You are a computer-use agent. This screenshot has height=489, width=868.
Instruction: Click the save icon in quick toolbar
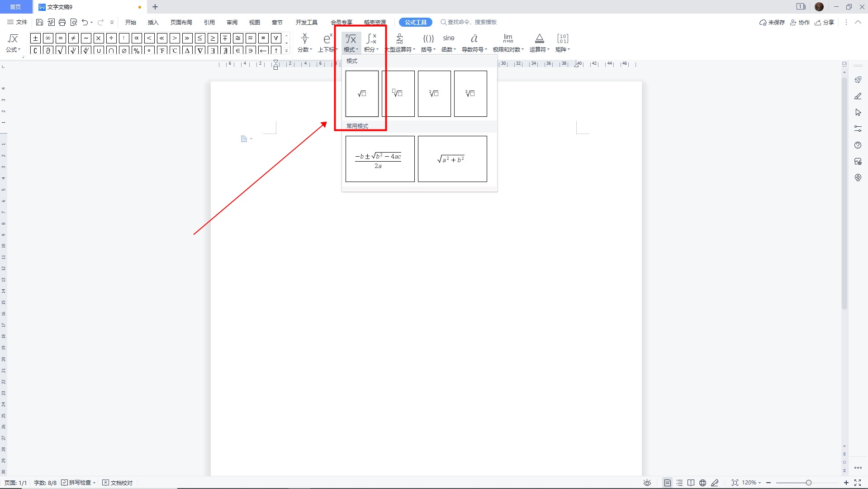coord(39,22)
